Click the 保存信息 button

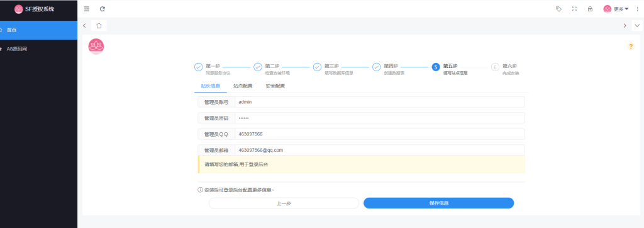pyautogui.click(x=438, y=203)
